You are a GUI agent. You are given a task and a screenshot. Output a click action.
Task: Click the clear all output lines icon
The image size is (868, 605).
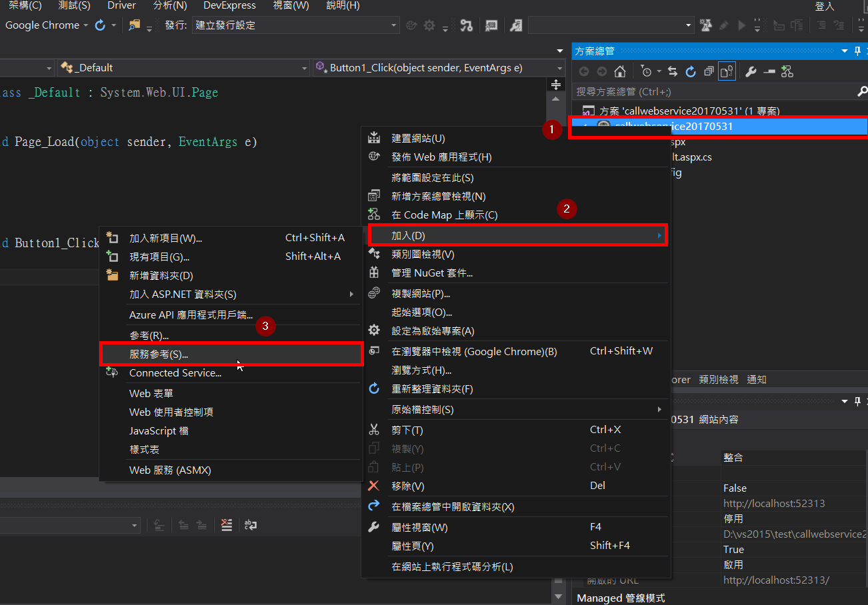(x=227, y=525)
